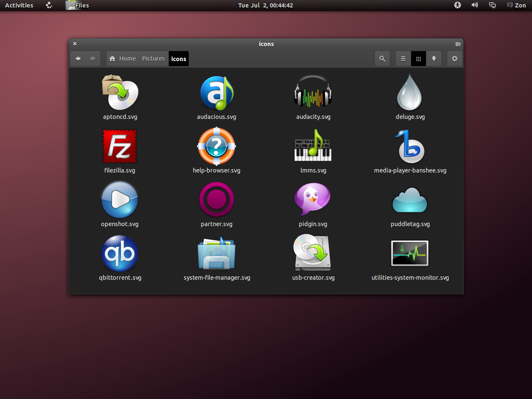Viewport: 532px width, 399px height.
Task: Open the utilities-system-monitor.svg file
Action: (410, 253)
